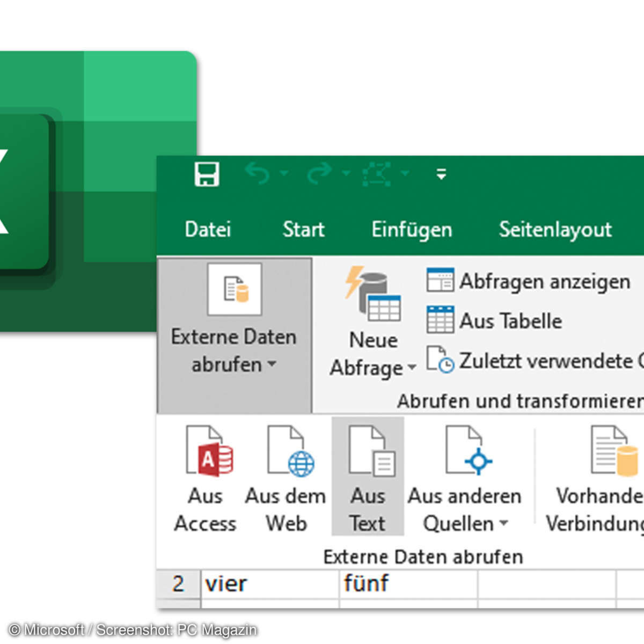644x644 pixels.
Task: Select the Aus dem Web globe icon
Action: 290,451
